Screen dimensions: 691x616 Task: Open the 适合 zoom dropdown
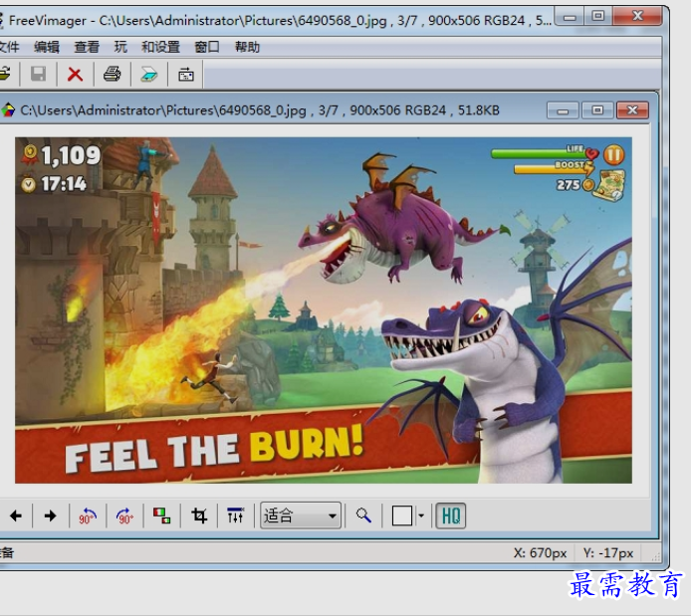click(x=300, y=515)
